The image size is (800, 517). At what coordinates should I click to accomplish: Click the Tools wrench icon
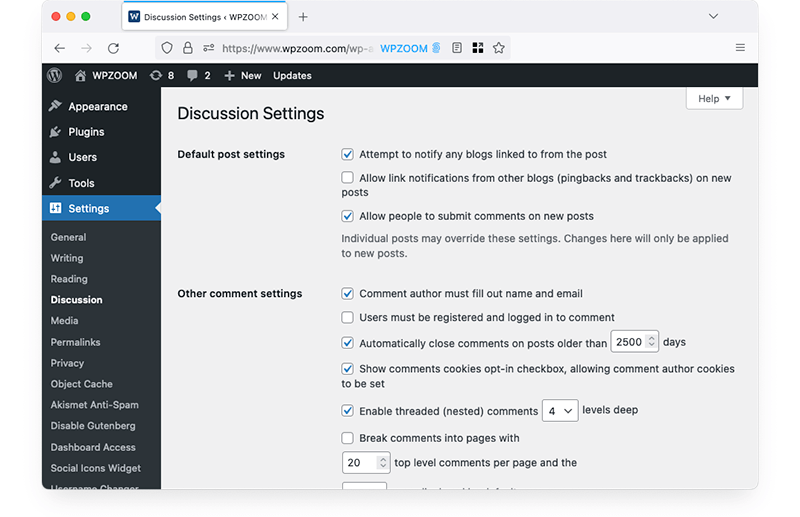pyautogui.click(x=55, y=183)
